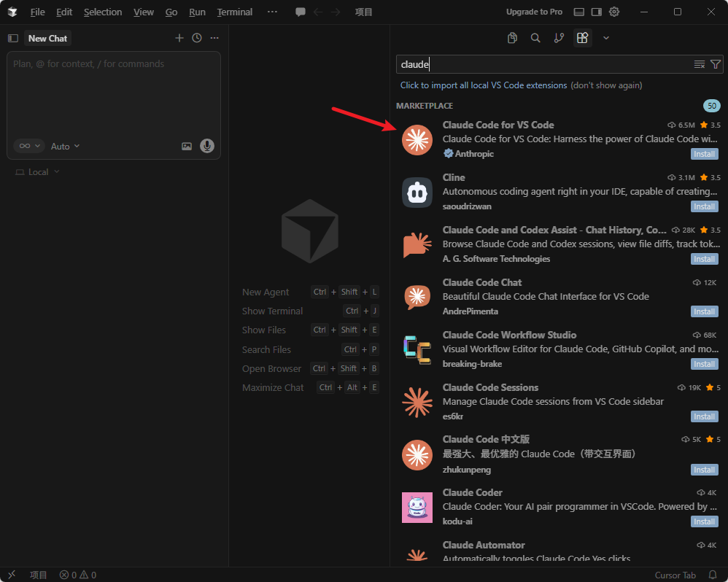This screenshot has height=582, width=728.
Task: Open the Search magnifier view
Action: coord(535,38)
